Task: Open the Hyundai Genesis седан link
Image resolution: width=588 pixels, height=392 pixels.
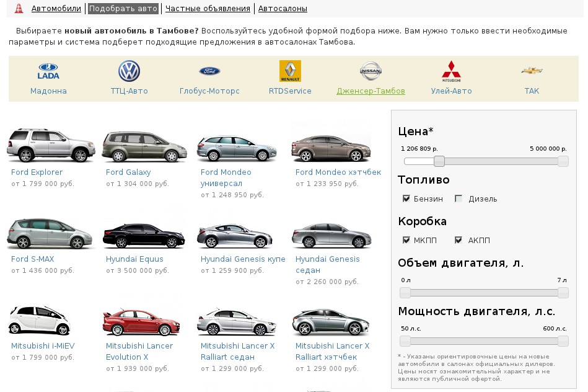Action: pos(328,264)
